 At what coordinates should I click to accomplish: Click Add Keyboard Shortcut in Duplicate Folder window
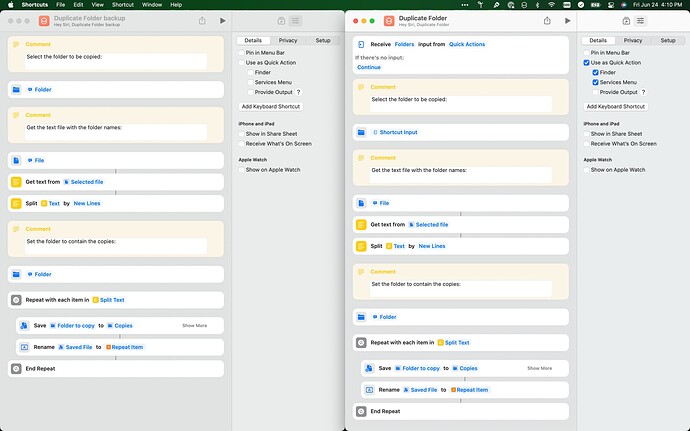[x=616, y=107]
